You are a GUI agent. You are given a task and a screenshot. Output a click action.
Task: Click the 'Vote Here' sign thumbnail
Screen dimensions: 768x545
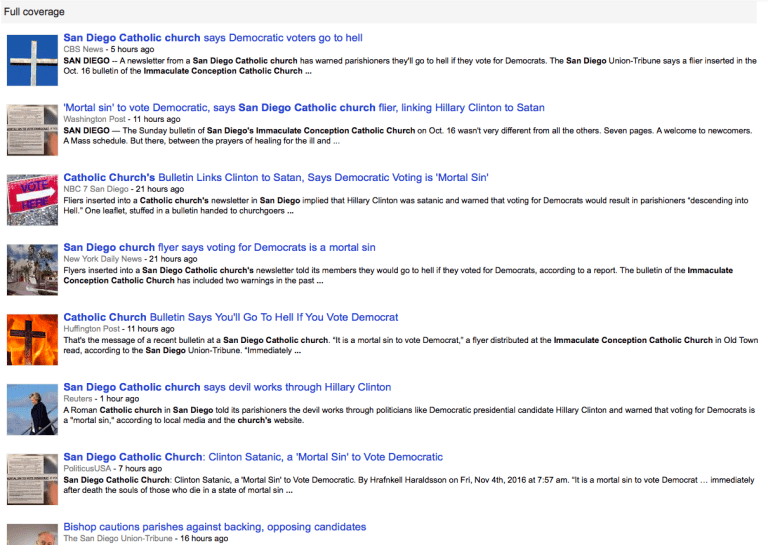pos(32,200)
